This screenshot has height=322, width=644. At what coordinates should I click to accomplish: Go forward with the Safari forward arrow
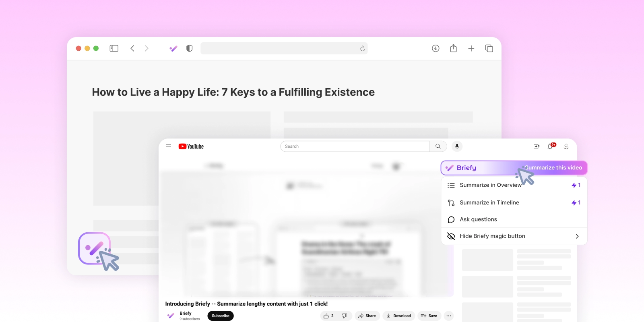click(x=147, y=48)
